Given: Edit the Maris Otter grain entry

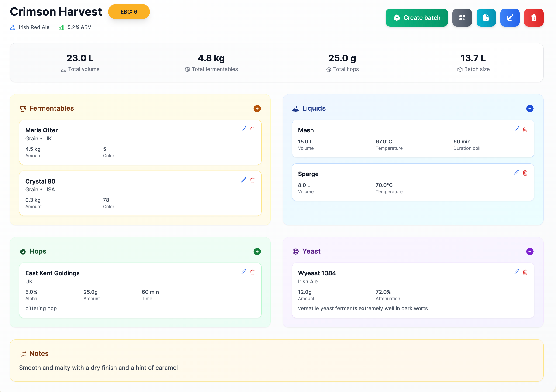Looking at the screenshot, I should (243, 129).
